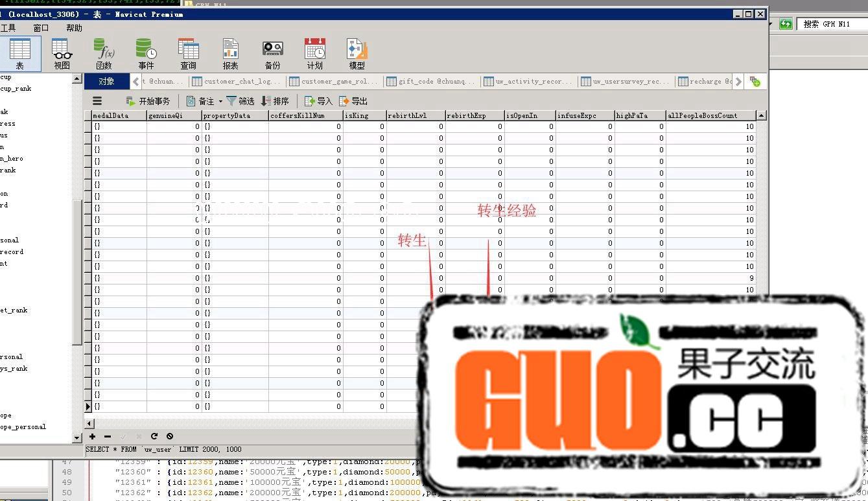Click the add record plus icon
The image size is (868, 501).
[92, 436]
